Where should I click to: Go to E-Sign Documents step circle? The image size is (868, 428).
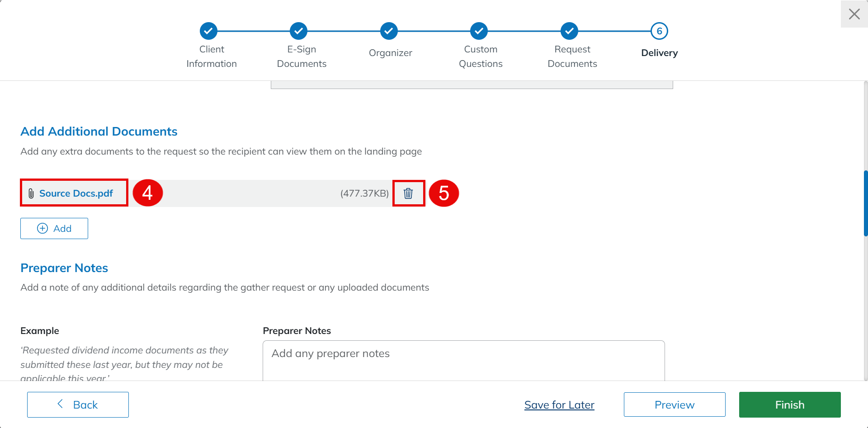[x=298, y=31]
